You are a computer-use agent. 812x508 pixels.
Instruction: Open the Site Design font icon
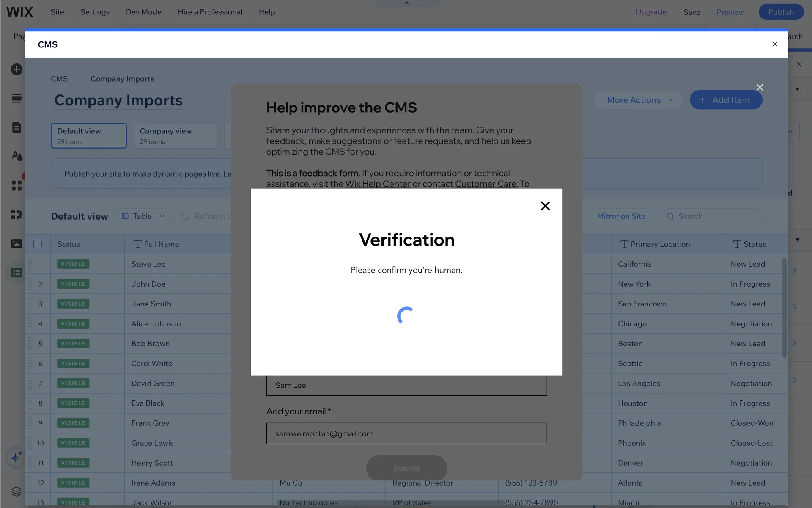coord(16,156)
